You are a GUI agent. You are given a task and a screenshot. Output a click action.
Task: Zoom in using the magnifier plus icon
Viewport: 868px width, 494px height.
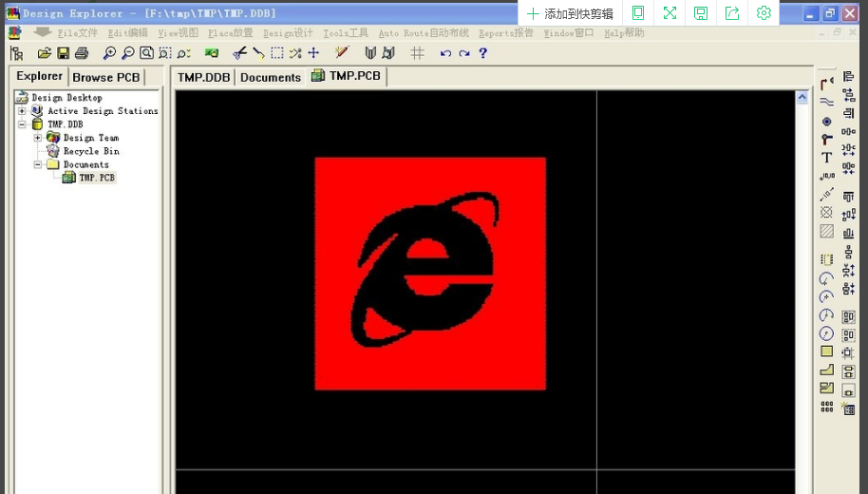tap(109, 53)
